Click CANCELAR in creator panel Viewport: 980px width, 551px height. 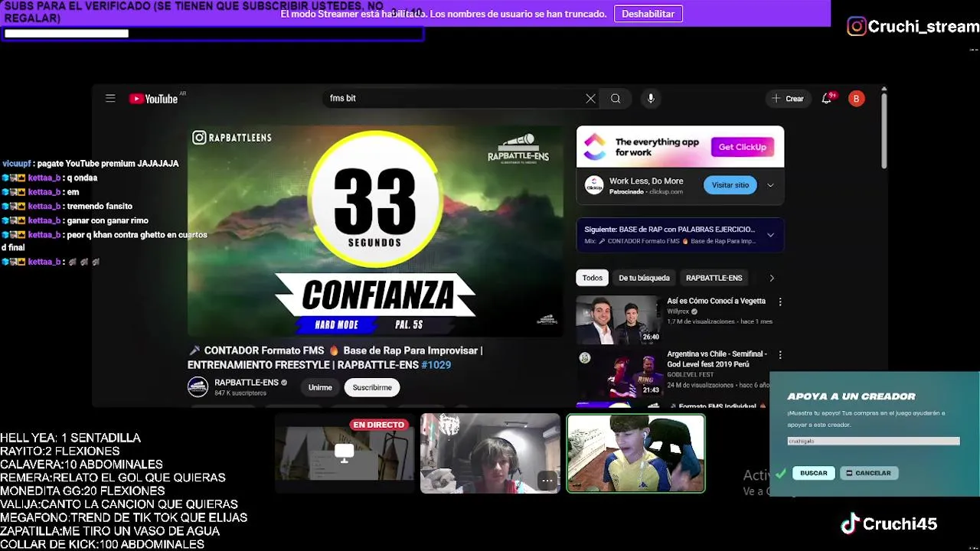coord(868,473)
